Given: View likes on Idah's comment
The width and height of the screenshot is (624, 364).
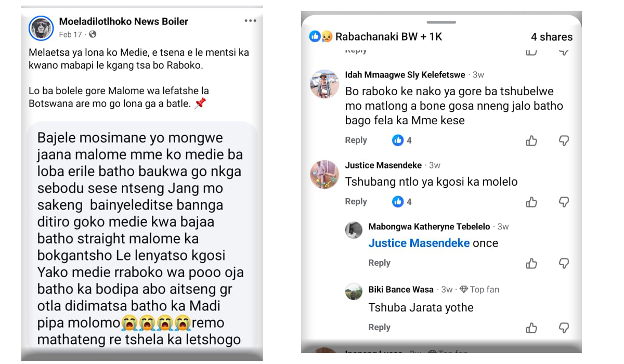Looking at the screenshot, I should (402, 140).
